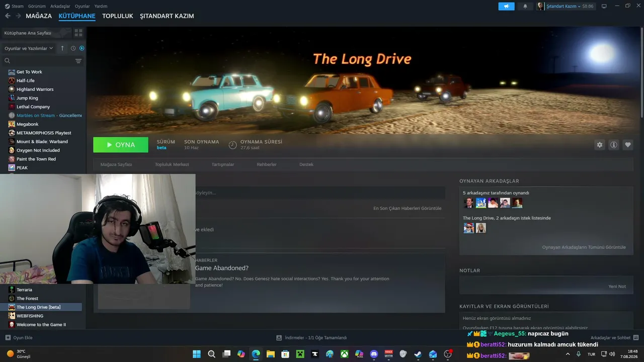644x362 pixels.
Task: Toggle the recent activity clock filter
Action: [73, 48]
